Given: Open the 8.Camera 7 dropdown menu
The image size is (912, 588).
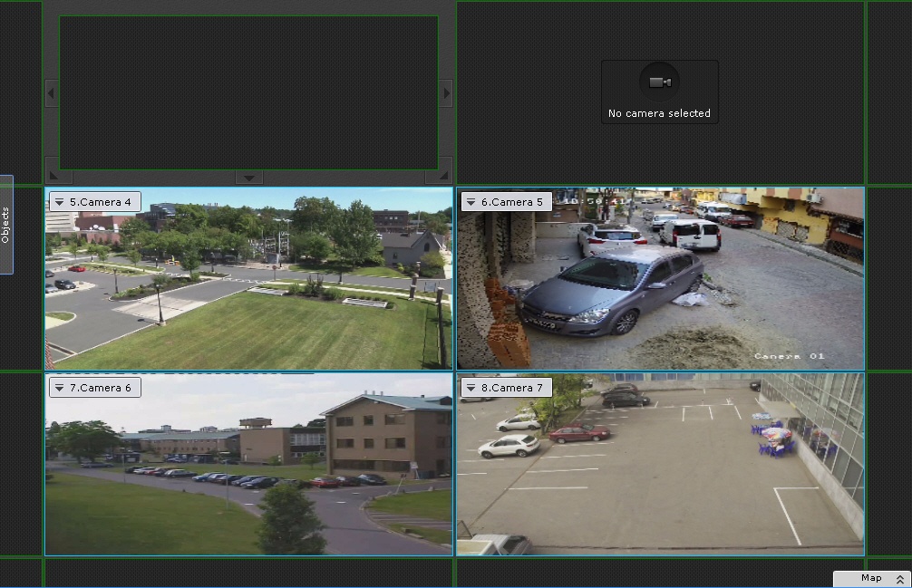Looking at the screenshot, I should click(471, 388).
